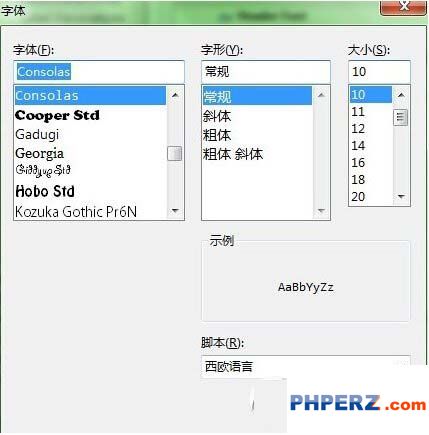The height and width of the screenshot is (435, 429).
Task: Open the 脚本 script combo box 西欧语言
Action: (305, 367)
